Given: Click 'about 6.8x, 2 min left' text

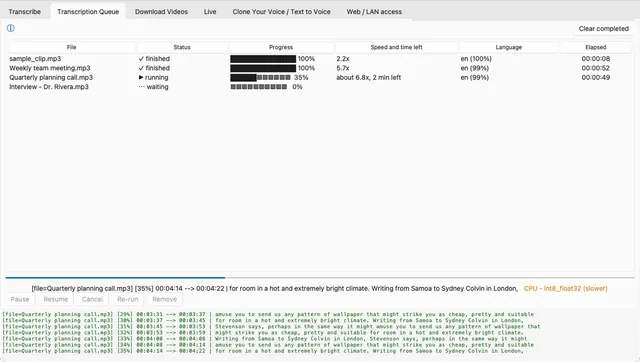Looking at the screenshot, I should click(x=369, y=78).
